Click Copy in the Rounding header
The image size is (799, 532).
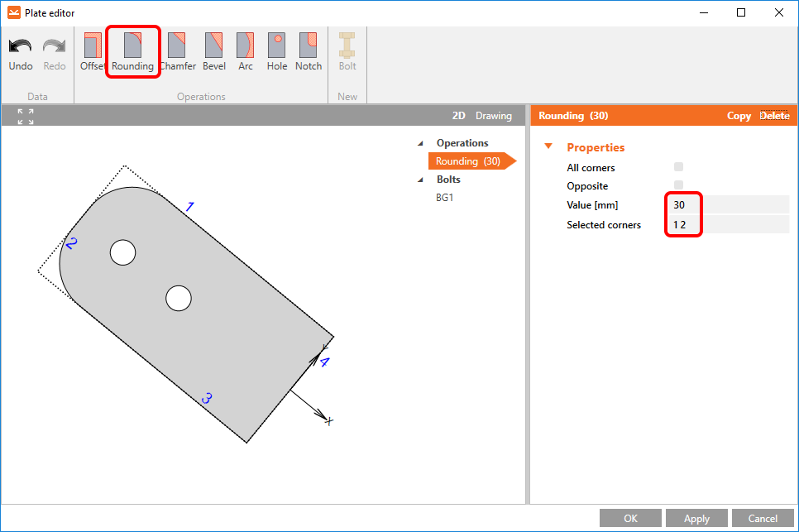pyautogui.click(x=739, y=116)
